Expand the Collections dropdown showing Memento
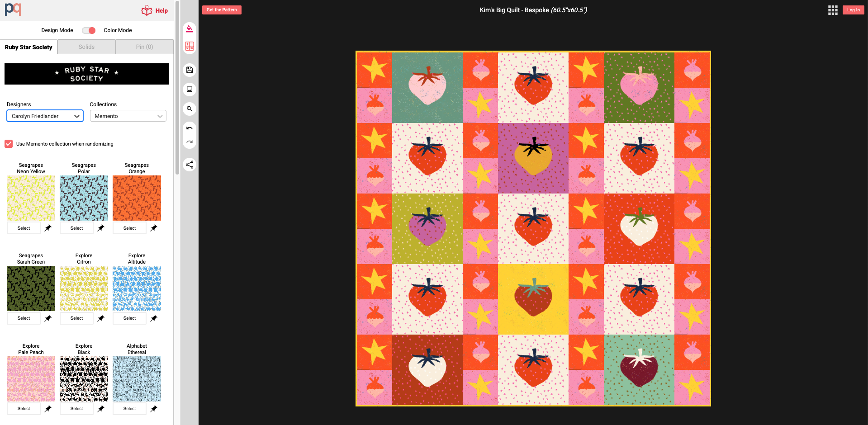 coord(128,116)
